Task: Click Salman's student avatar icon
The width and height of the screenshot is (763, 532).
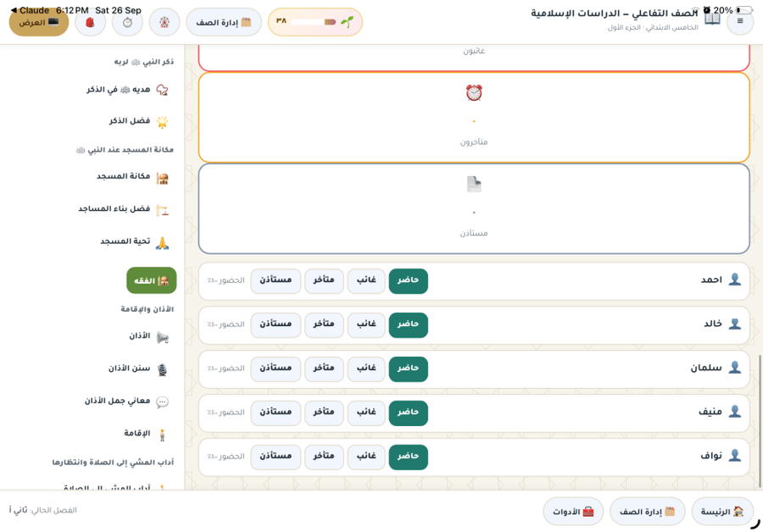Action: (x=735, y=368)
